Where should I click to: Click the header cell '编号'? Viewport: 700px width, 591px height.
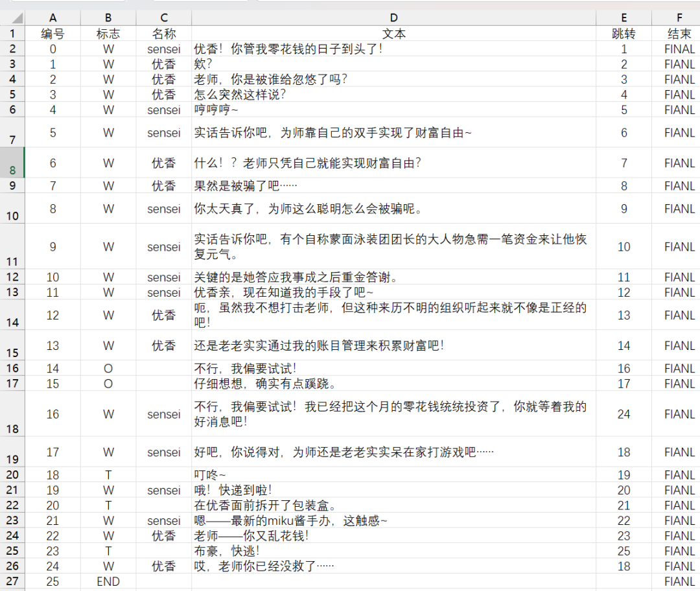coord(52,34)
